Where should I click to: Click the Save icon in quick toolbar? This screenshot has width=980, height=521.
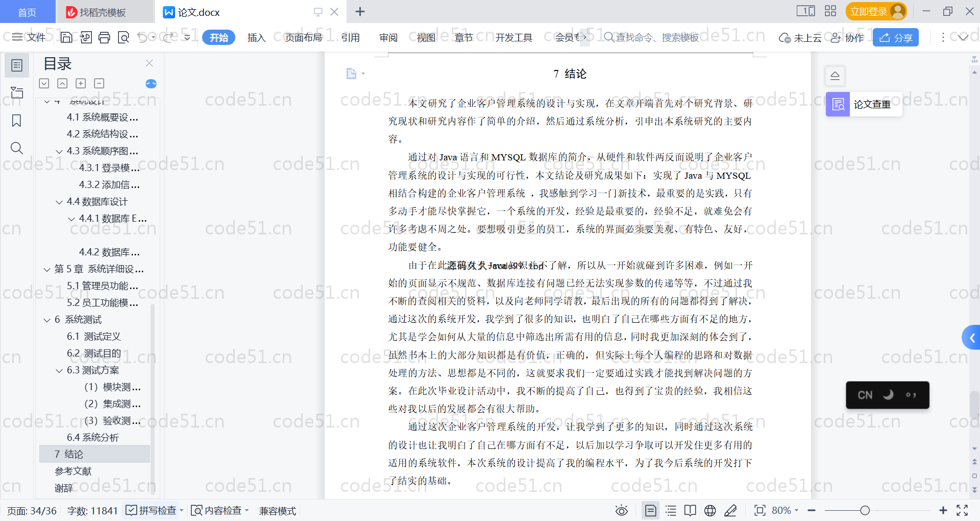(66, 37)
